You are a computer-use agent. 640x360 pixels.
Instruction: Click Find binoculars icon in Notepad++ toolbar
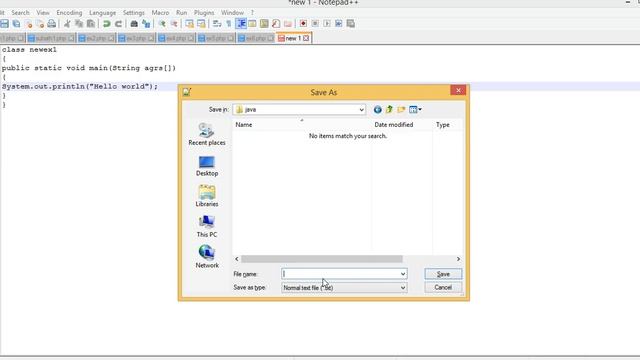tap(134, 24)
